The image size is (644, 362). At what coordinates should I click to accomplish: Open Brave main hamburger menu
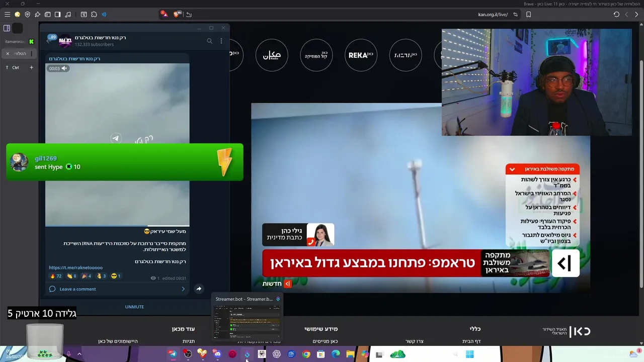coord(7,15)
